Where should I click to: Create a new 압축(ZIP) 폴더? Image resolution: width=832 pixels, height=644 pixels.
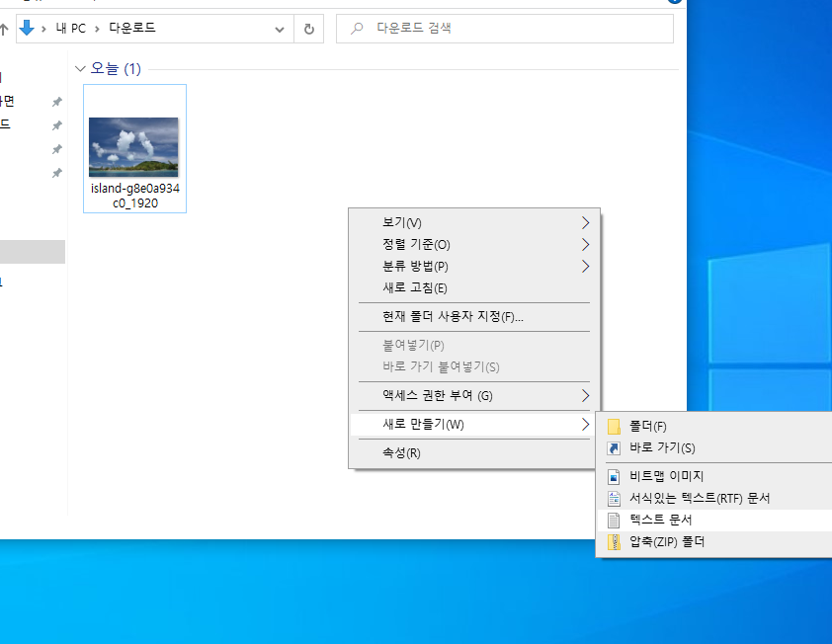[714, 542]
